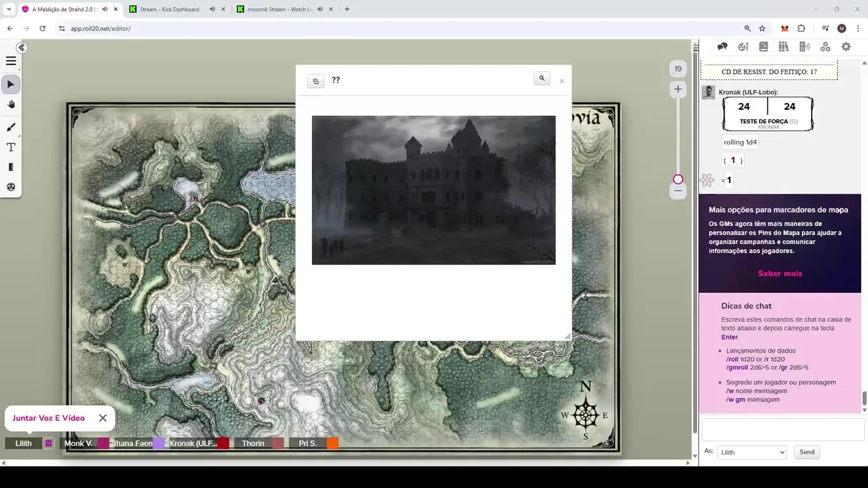Click the compass rose on the map
Screen dimensions: 868x488
[586, 413]
